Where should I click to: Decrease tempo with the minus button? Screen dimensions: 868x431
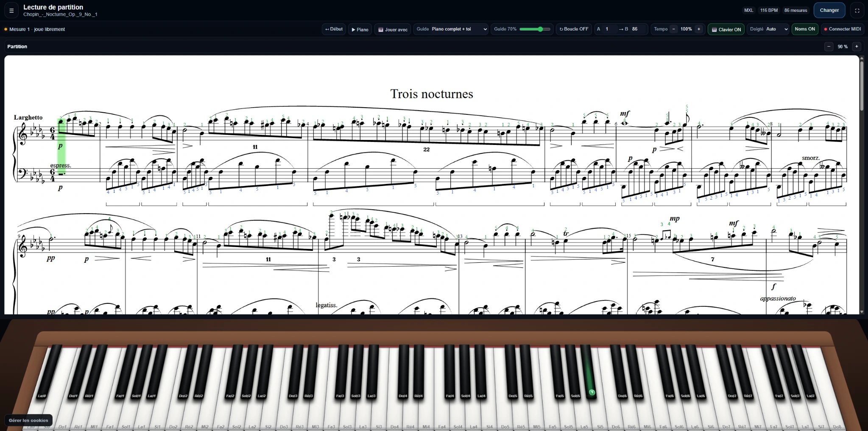coord(673,29)
